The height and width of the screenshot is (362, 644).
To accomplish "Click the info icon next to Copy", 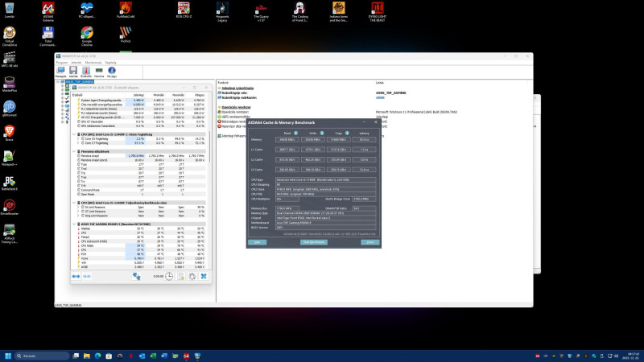I will pos(347,133).
